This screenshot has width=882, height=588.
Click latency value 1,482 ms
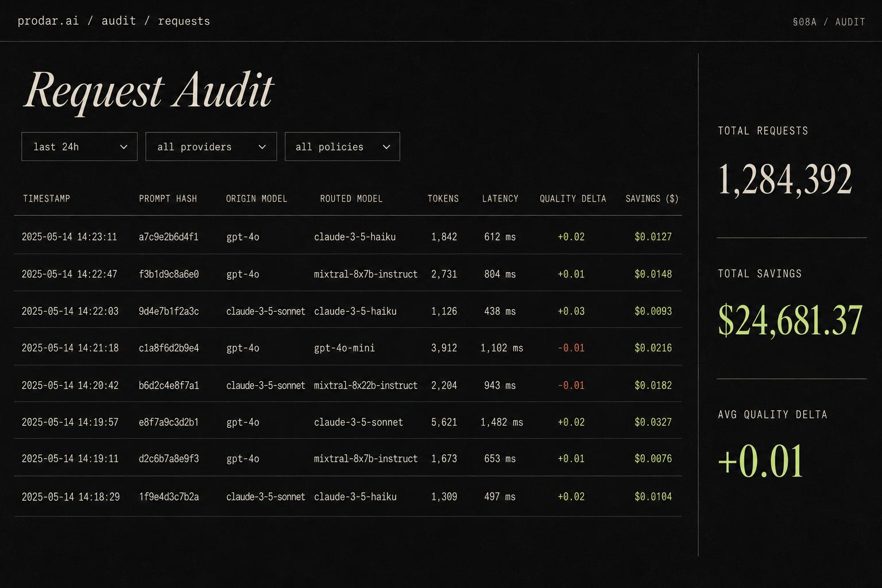coord(501,422)
